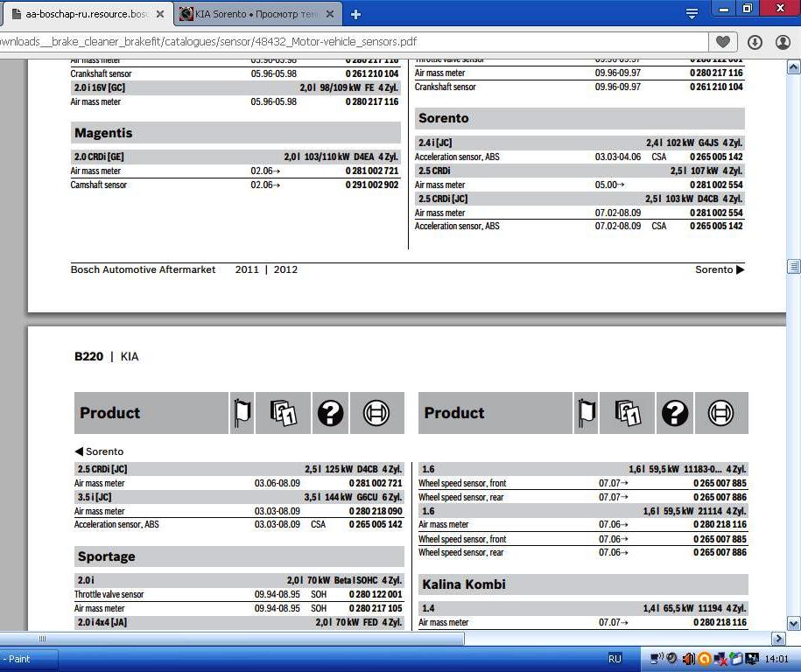This screenshot has width=801, height=672.
Task: Click the flag icon in left Product header
Action: point(242,413)
